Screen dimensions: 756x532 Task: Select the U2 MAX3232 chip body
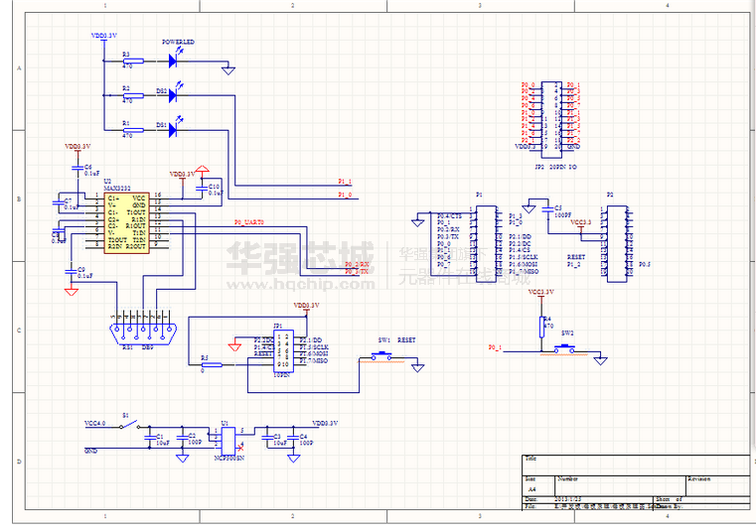point(126,221)
